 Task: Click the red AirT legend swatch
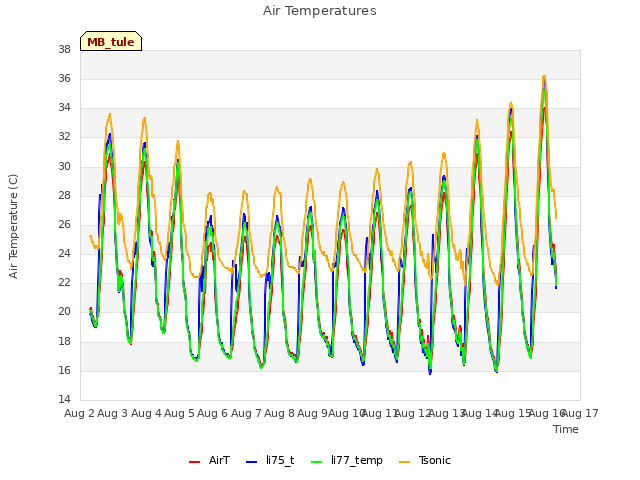point(194,462)
